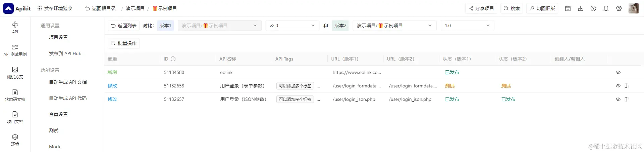Click 切回旧版 button

(x=542, y=8)
